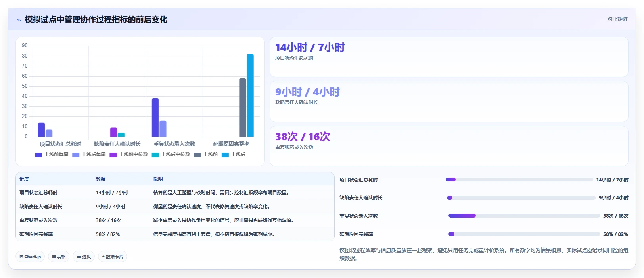Select the 上线前每周 bar of 项目状态汇总耗时
The width and height of the screenshot is (644, 278).
tap(41, 129)
